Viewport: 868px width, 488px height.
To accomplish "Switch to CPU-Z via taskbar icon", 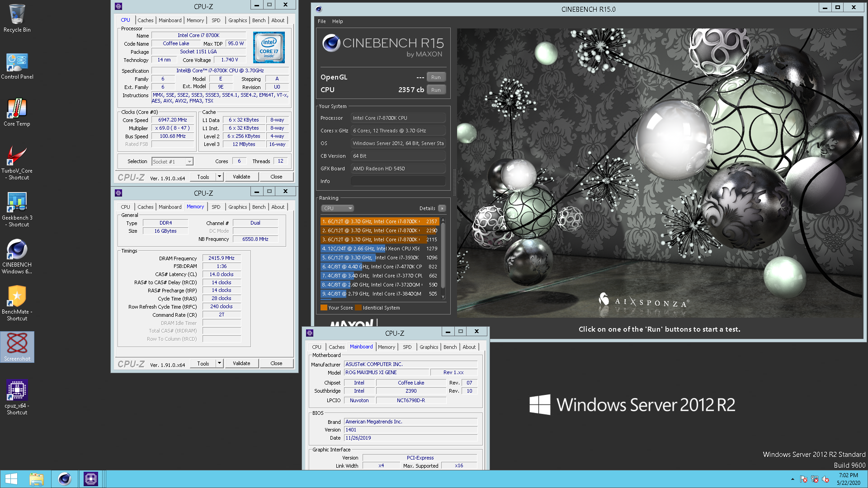I will 91,479.
